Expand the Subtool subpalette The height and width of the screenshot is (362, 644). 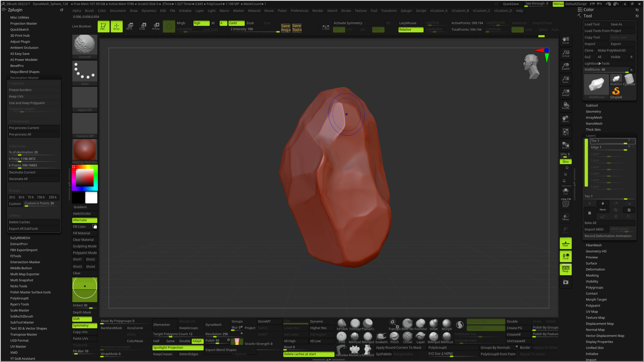pyautogui.click(x=592, y=105)
